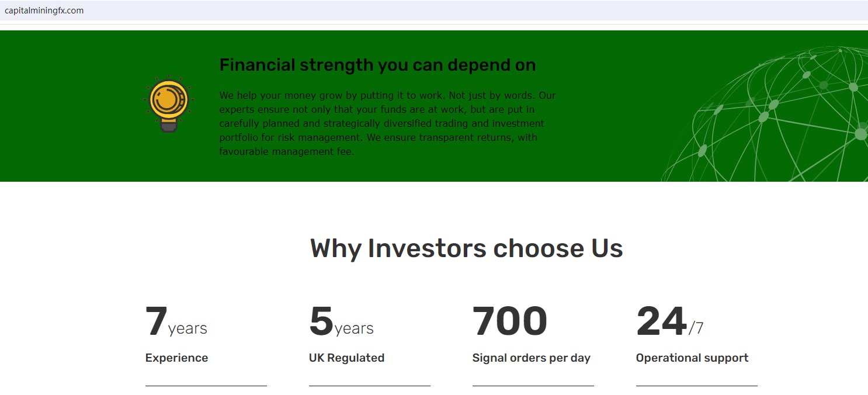Screen dimensions: 868x395
Task: Select the "Experience" label
Action: pyautogui.click(x=176, y=358)
